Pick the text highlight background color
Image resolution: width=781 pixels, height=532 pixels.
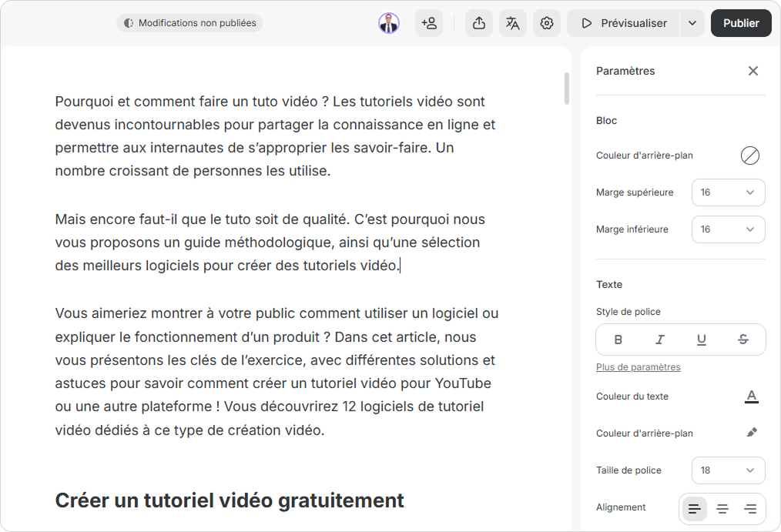(751, 433)
